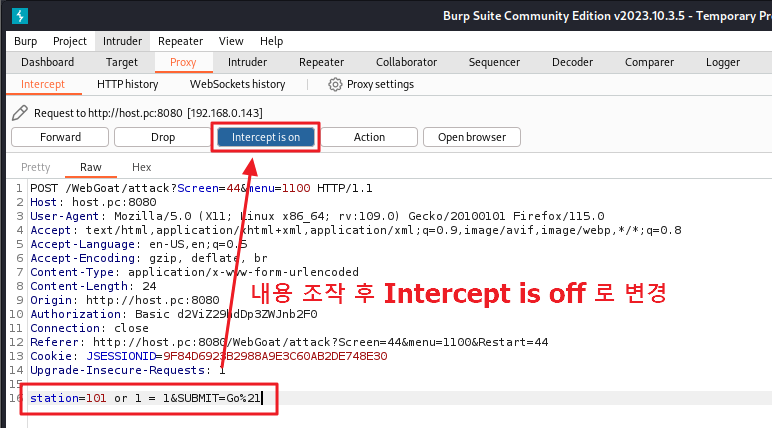This screenshot has width=772, height=428.
Task: Click the Open browser button
Action: (x=472, y=137)
